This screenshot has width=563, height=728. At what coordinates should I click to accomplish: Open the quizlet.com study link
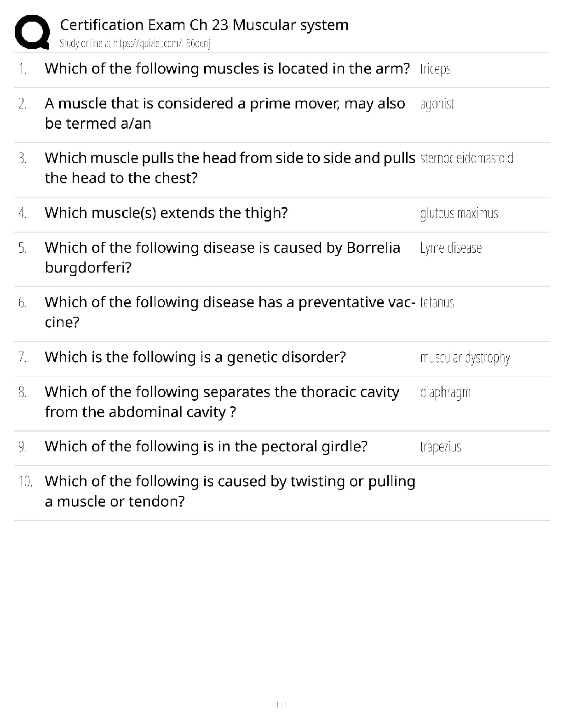point(135,44)
